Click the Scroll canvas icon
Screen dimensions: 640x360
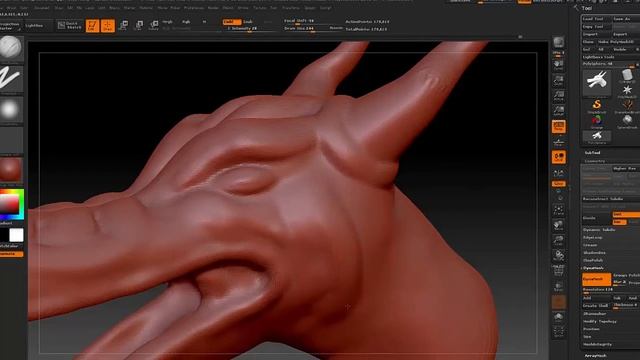click(558, 65)
